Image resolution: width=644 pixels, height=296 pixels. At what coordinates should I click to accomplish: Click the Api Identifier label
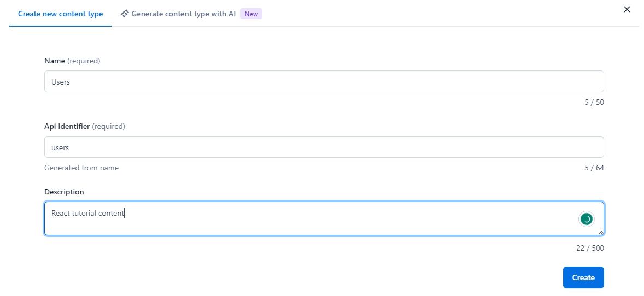click(67, 126)
